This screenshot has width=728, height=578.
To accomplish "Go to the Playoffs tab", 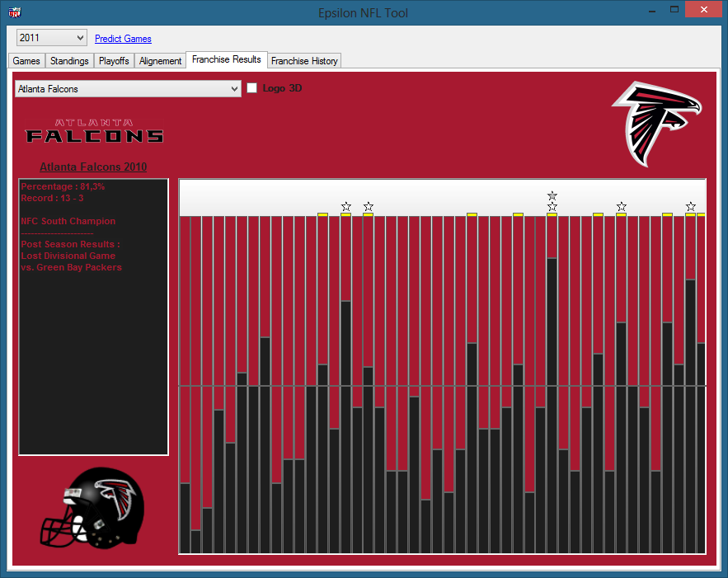I will point(114,61).
